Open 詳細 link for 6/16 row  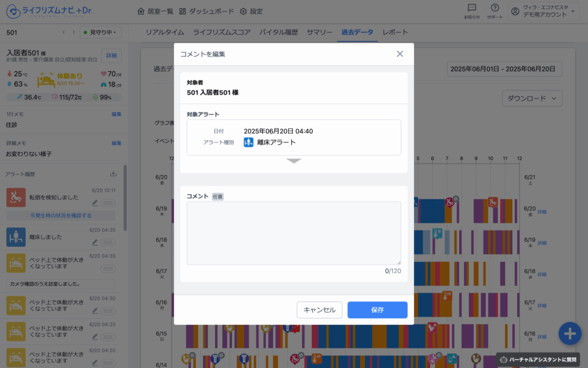(542, 337)
